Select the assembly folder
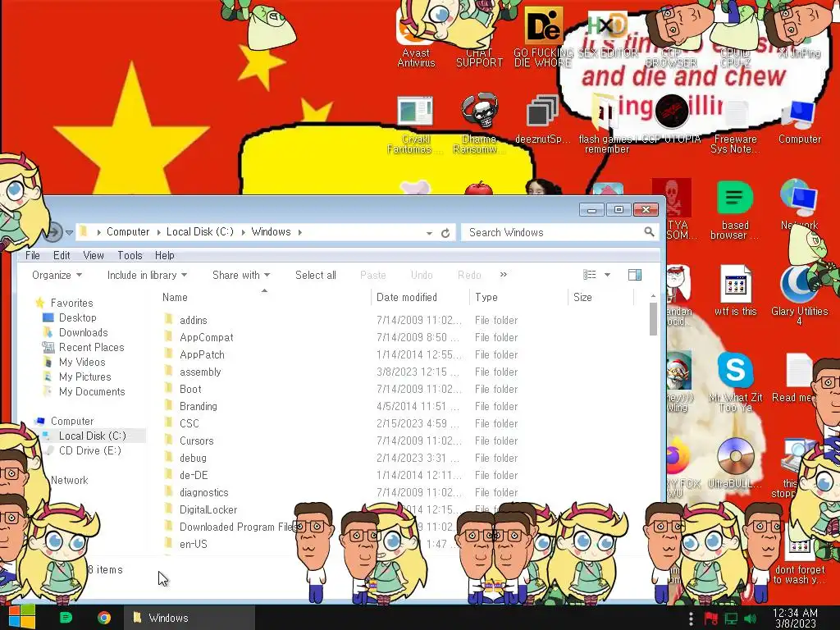This screenshot has height=630, width=840. [200, 372]
